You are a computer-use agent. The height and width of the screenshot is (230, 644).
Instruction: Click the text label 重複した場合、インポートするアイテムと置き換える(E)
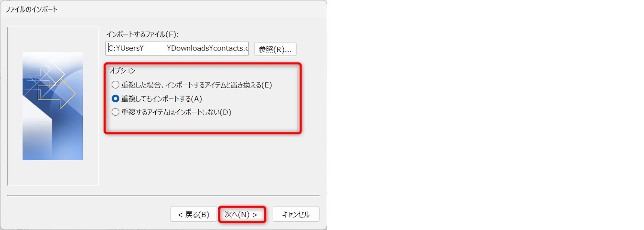click(197, 85)
